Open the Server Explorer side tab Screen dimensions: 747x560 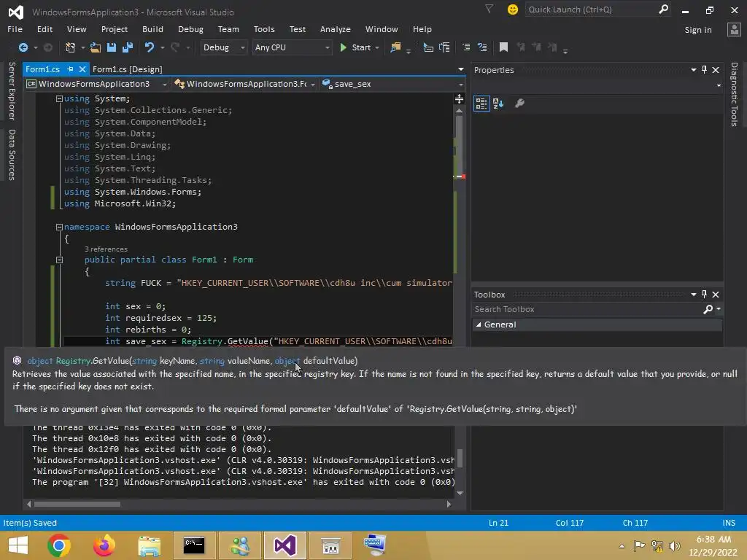point(12,90)
